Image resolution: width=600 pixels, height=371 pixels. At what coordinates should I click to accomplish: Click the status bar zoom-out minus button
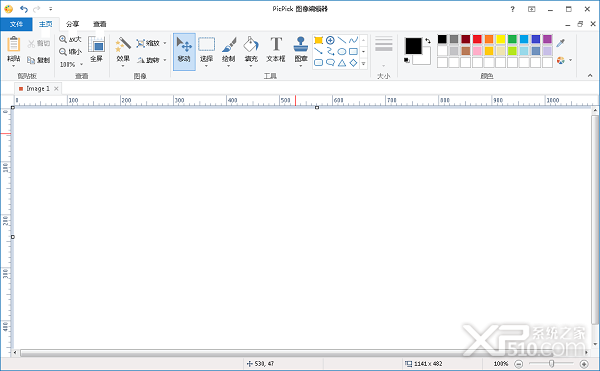pos(518,364)
